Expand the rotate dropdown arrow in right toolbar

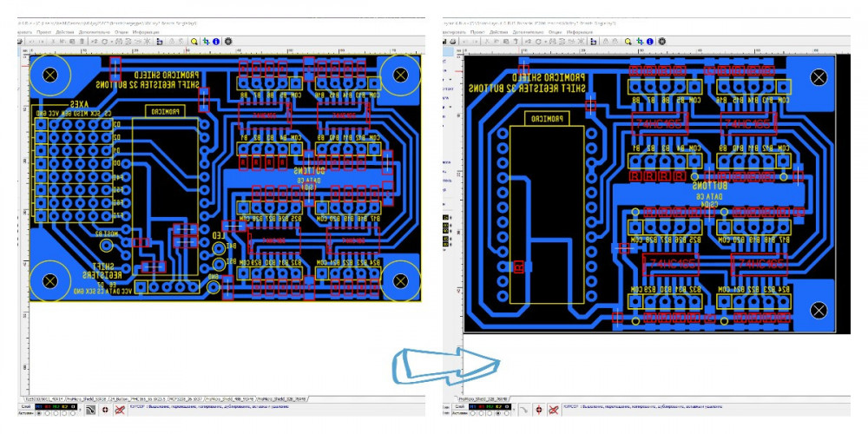click(x=546, y=42)
